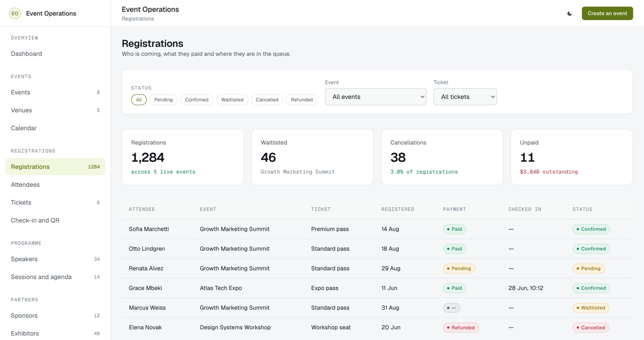Open the Speakers page

coord(55,259)
